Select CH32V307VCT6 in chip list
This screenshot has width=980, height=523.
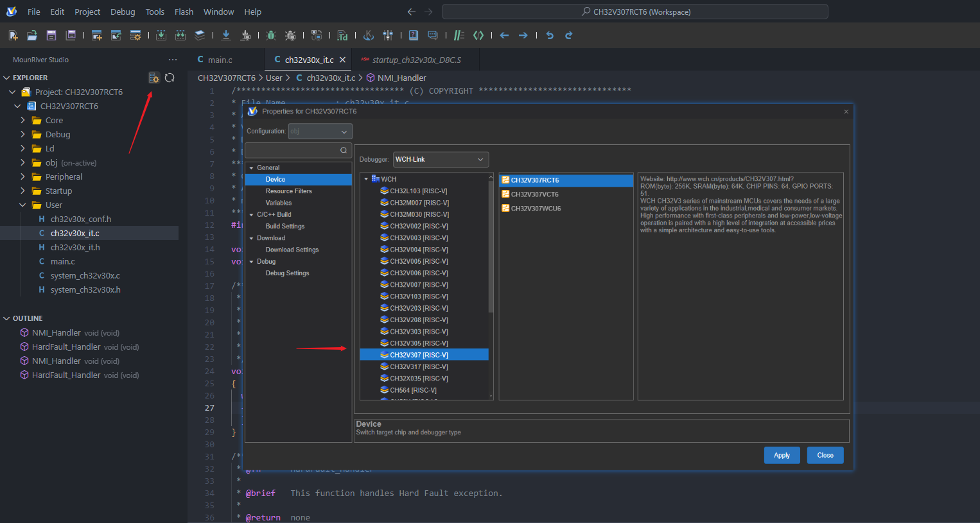point(534,194)
